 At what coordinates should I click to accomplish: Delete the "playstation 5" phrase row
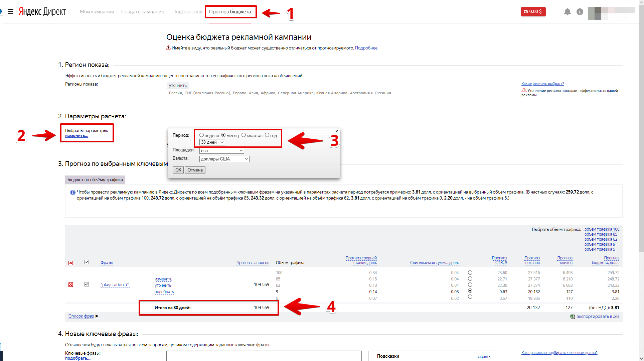(x=70, y=285)
